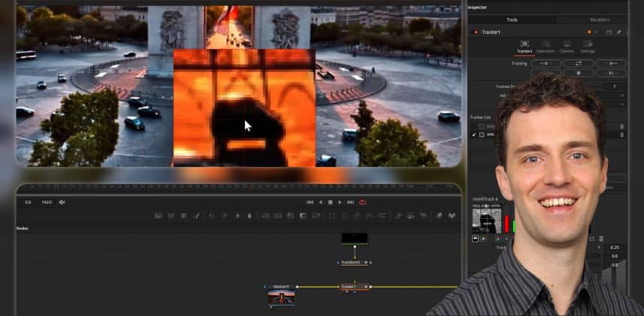Open the dropdown below Adaptive Mode
Viewport: 644px width, 316px height.
pos(622,105)
